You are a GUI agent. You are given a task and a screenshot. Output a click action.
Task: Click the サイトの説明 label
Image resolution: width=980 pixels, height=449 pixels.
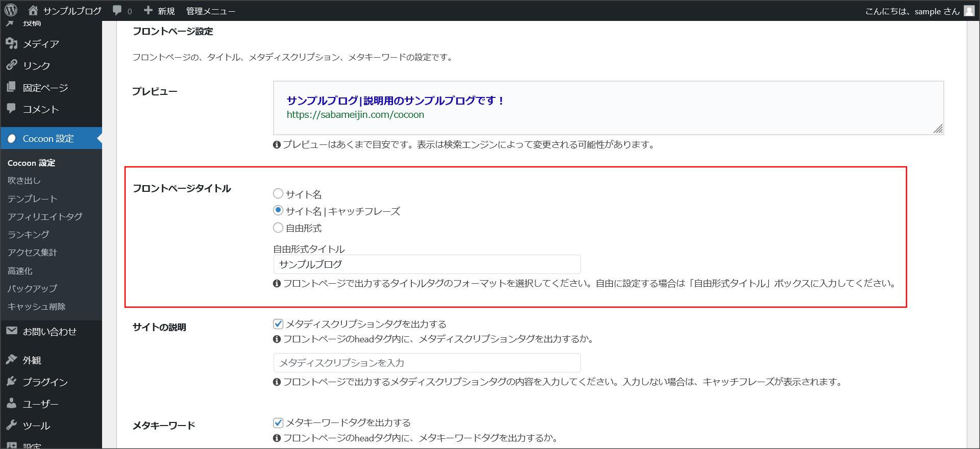(x=159, y=327)
